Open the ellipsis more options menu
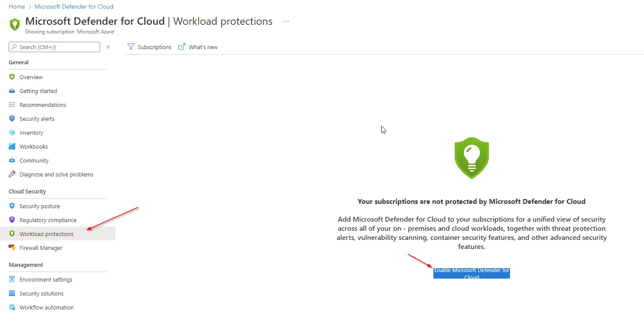The width and height of the screenshot is (644, 329). click(x=286, y=21)
